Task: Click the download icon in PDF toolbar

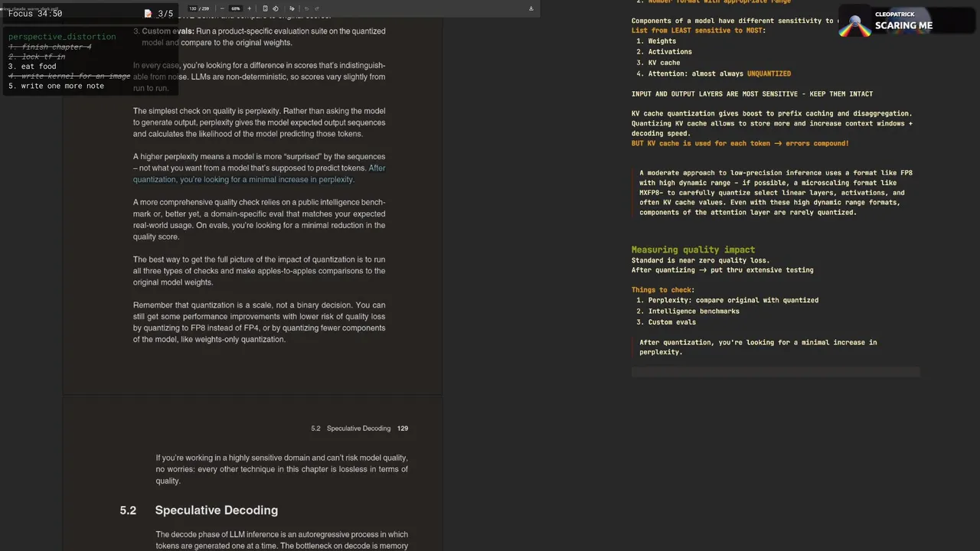Action: [531, 8]
